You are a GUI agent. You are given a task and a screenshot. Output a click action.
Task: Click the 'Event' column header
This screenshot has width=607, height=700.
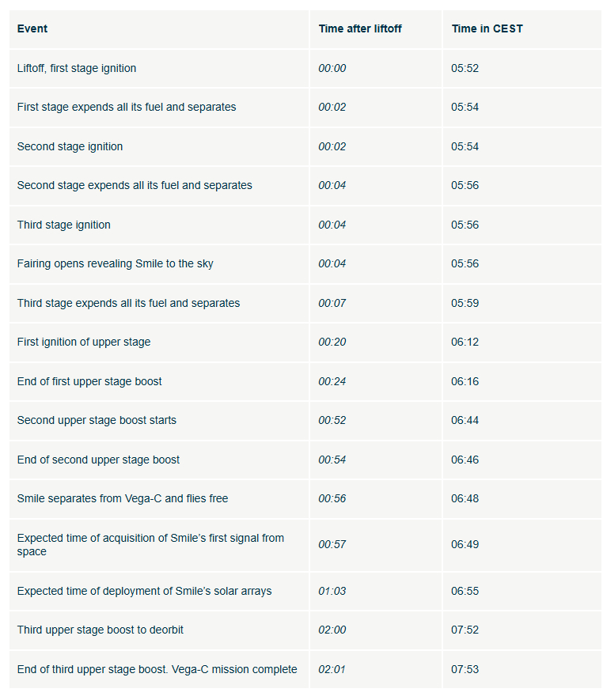coord(32,28)
